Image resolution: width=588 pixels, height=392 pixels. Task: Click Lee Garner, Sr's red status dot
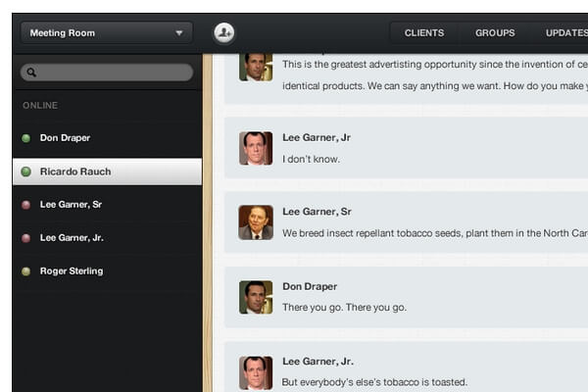[x=25, y=205]
